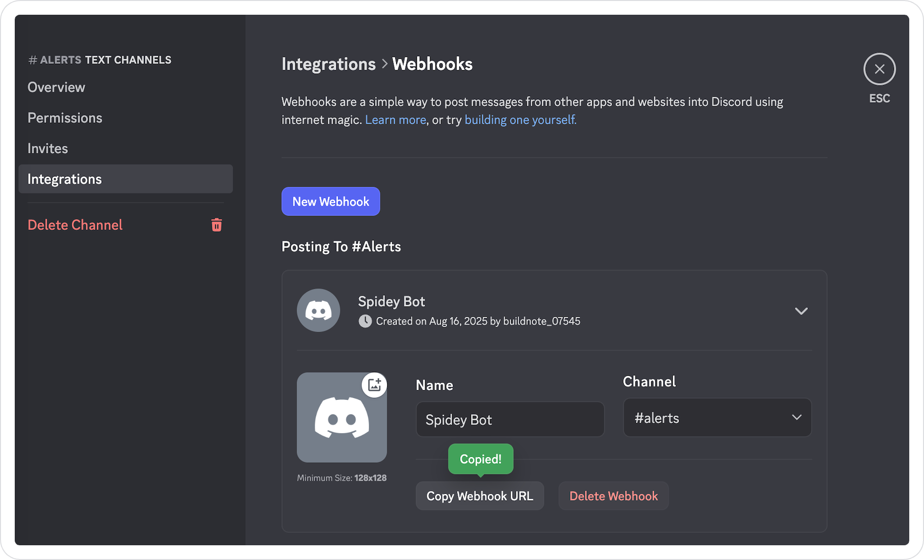
Task: Click 'Created on Aug 16, 2025 by buildnote_07545'
Action: [x=478, y=321]
